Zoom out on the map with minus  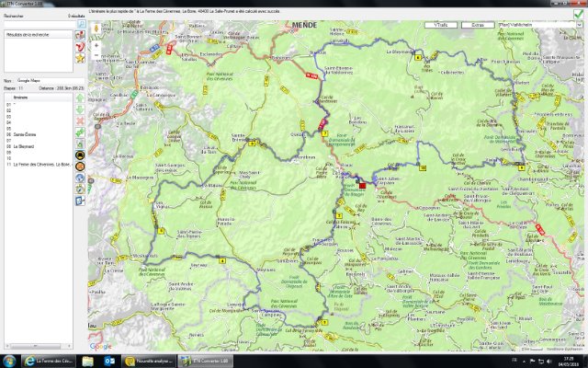point(95,54)
